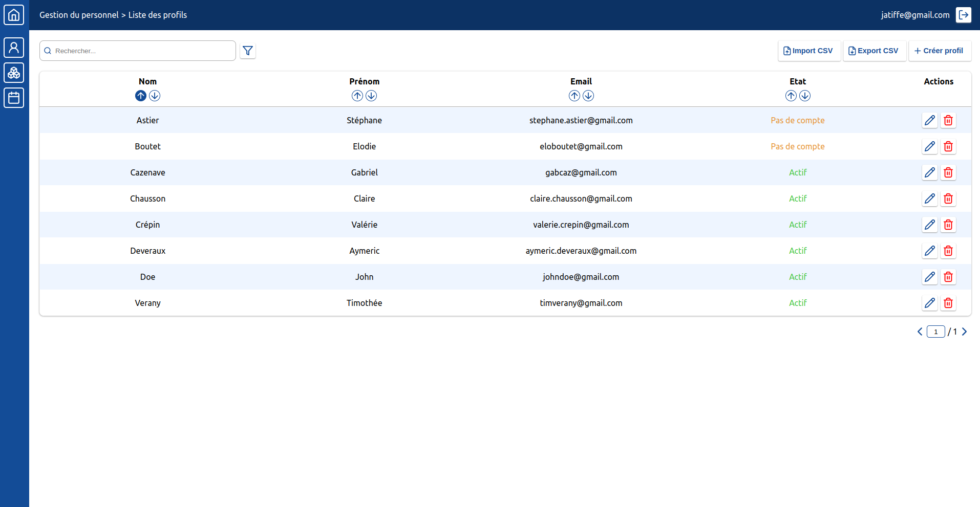Delete the Doe profile row

coord(948,277)
